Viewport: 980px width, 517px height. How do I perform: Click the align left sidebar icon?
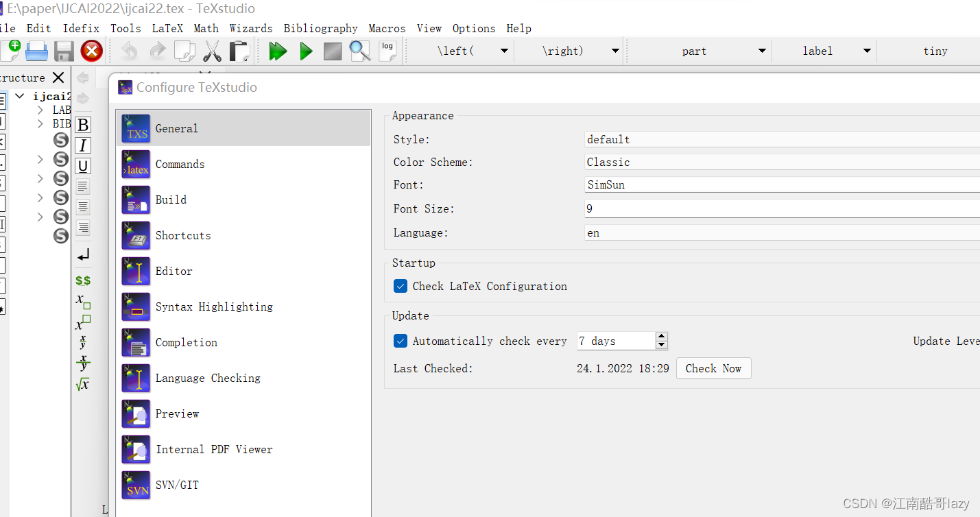pyautogui.click(x=83, y=186)
